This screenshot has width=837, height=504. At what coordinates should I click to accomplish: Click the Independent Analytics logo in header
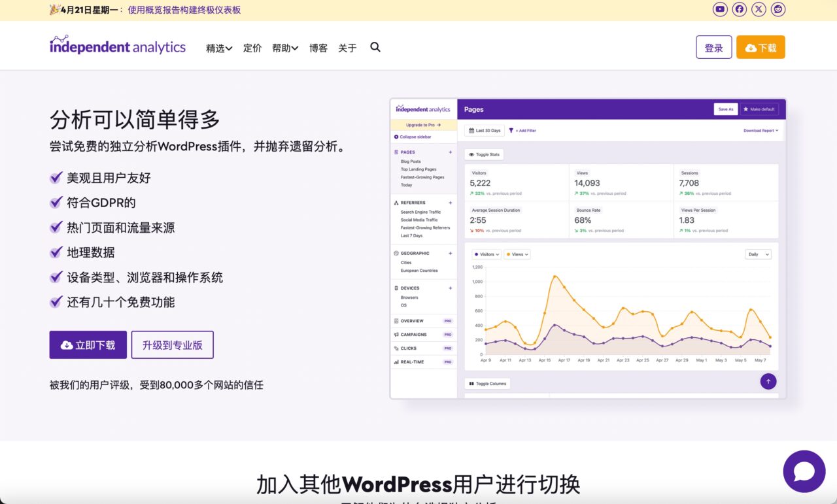pos(118,45)
